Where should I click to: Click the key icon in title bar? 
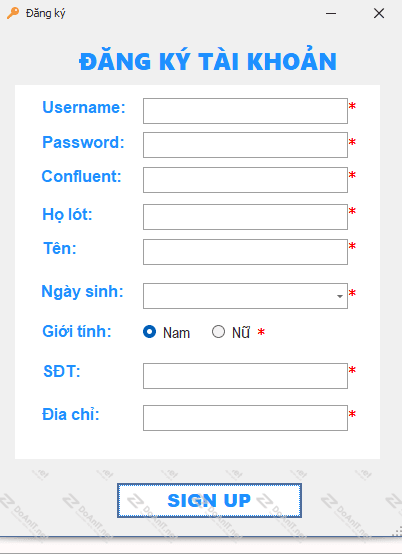[x=13, y=13]
